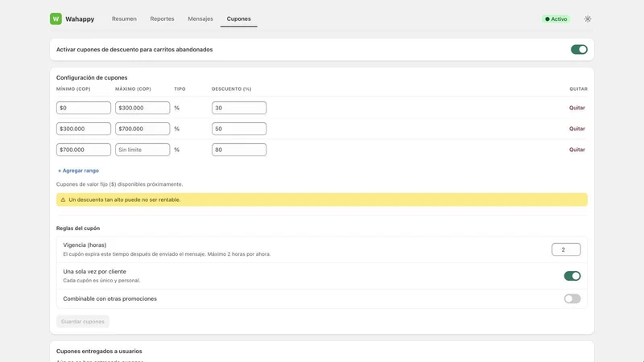
Task: Click the % type symbol in the 30 row
Action: (176, 108)
